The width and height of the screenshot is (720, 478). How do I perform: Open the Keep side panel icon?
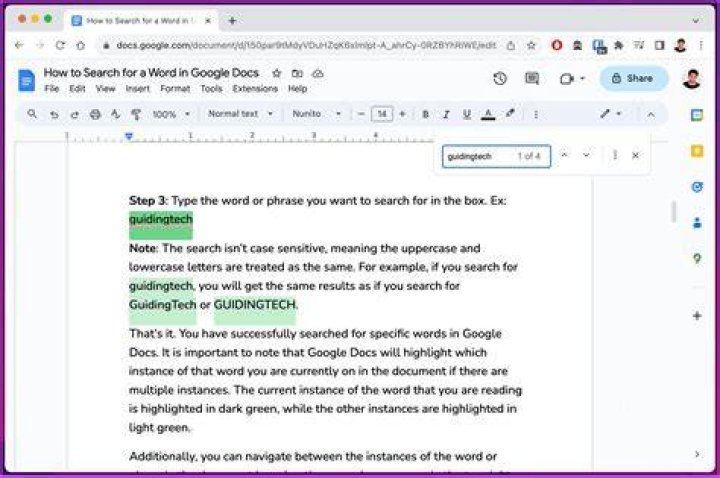[x=697, y=151]
